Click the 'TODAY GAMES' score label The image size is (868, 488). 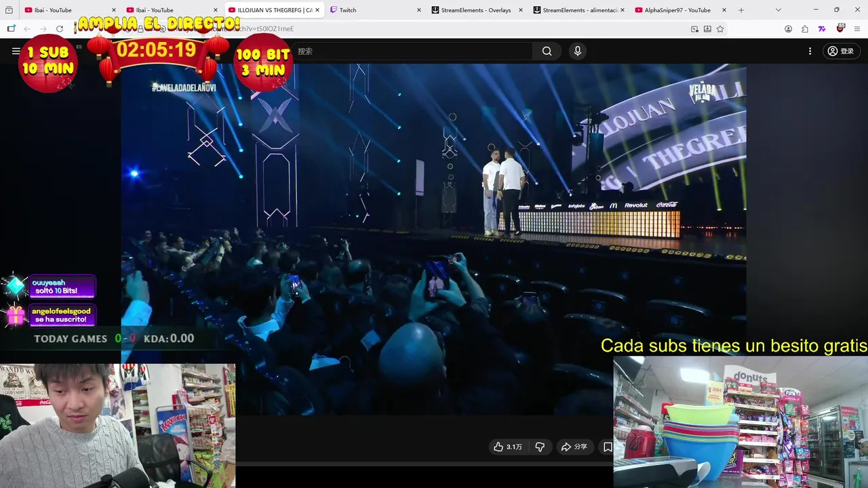pyautogui.click(x=71, y=339)
